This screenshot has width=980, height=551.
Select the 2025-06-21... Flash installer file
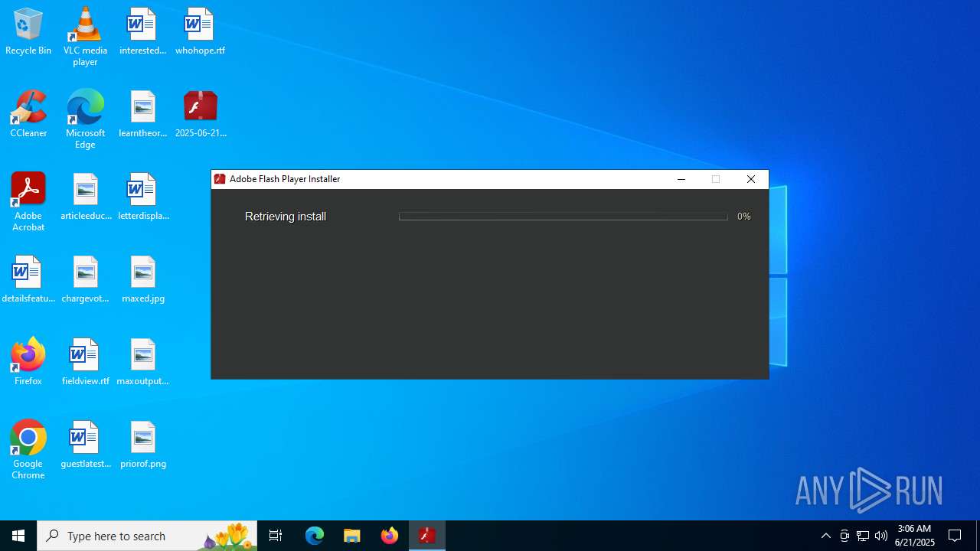[x=201, y=115]
